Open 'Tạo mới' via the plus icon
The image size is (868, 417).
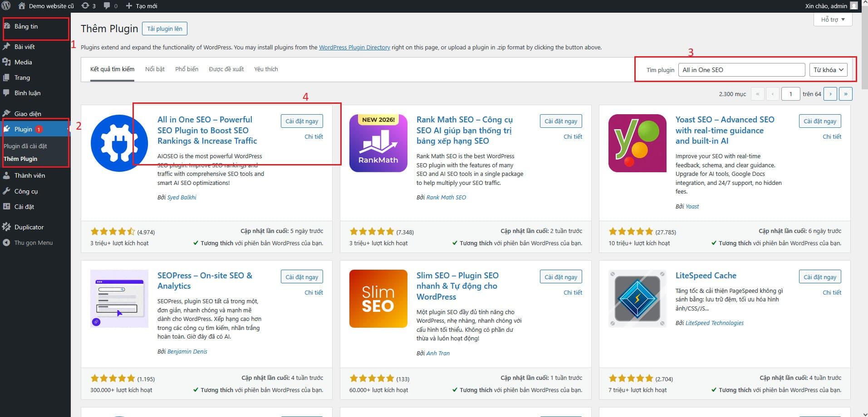point(128,6)
